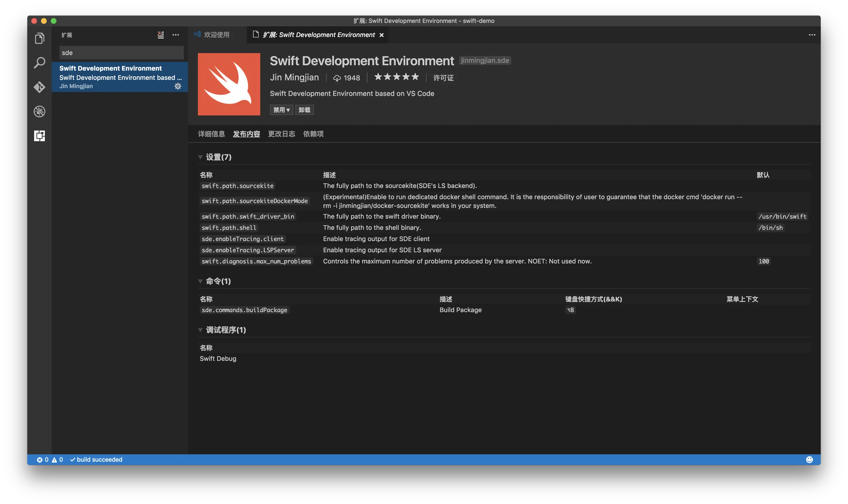This screenshot has width=848, height=504.
Task: Click the editor more actions ellipsis icon
Action: [x=812, y=35]
